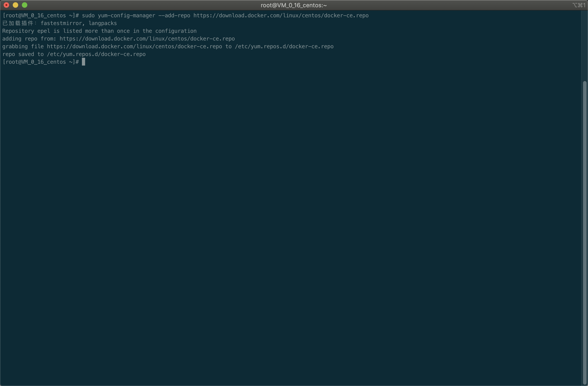Click the URL after "adding repo from:"
Screen dimensions: 588x386
click(x=147, y=39)
